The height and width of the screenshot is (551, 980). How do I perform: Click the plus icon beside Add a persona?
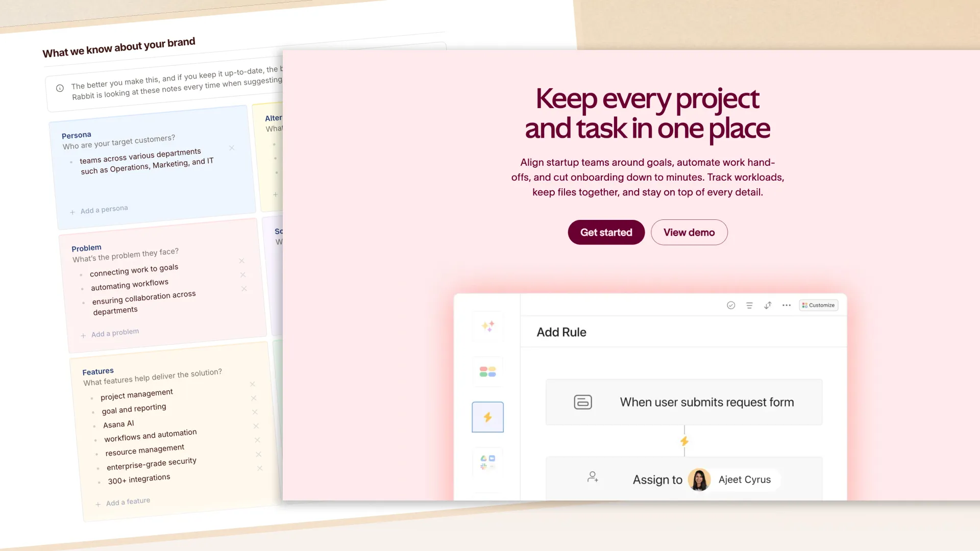tap(72, 212)
